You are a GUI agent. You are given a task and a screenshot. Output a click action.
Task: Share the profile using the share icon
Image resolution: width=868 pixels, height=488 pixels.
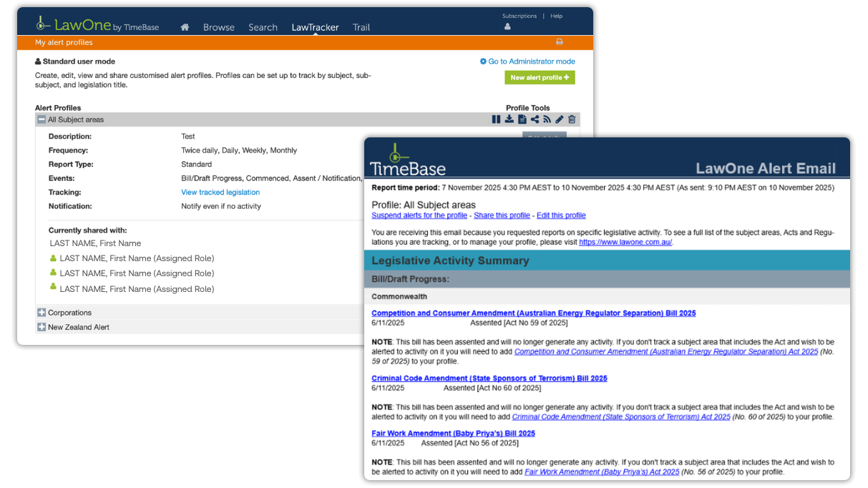pos(535,119)
